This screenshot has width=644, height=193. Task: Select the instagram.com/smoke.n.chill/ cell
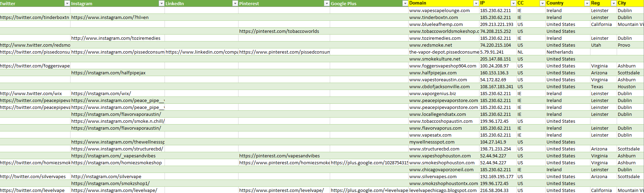118,121
